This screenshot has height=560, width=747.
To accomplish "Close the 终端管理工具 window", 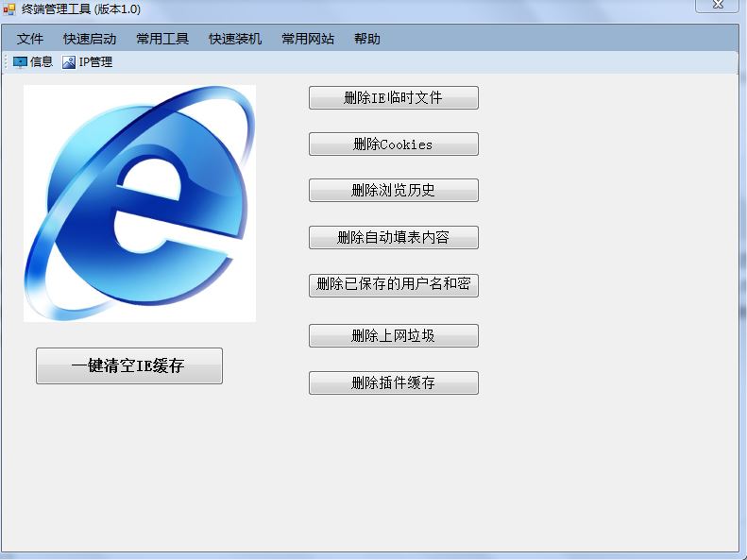I will [717, 5].
